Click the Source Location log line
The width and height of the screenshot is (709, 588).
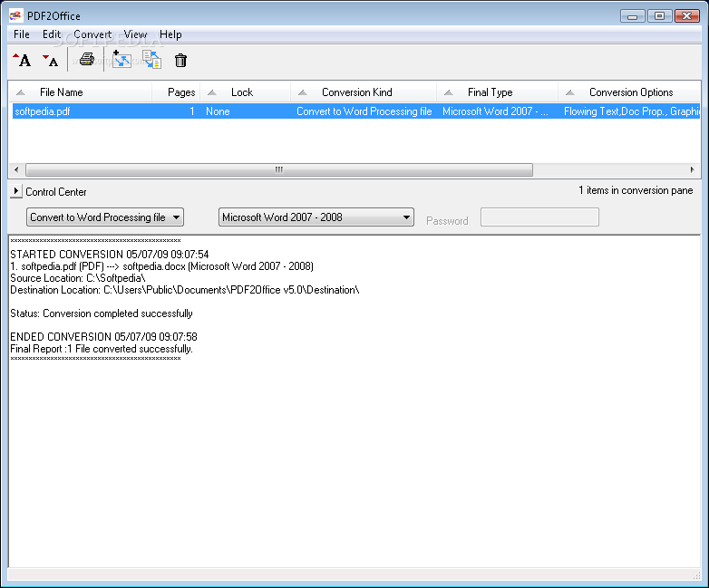click(77, 278)
